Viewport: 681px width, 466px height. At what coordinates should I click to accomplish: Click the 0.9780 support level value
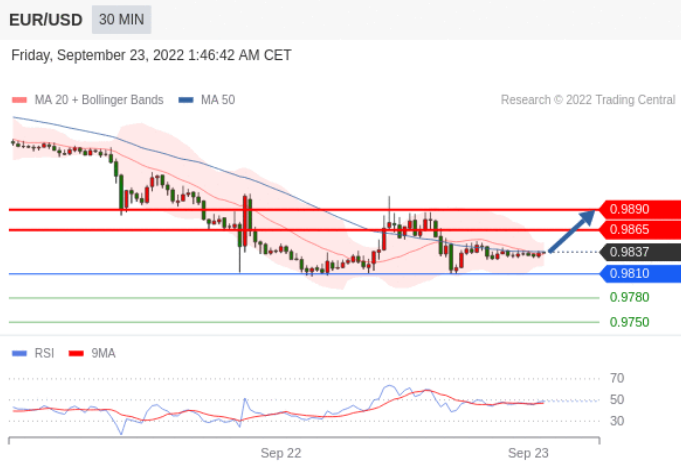(629, 297)
